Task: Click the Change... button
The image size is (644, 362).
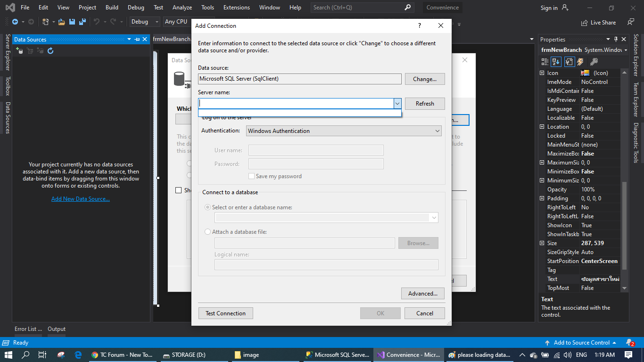Action: [425, 79]
